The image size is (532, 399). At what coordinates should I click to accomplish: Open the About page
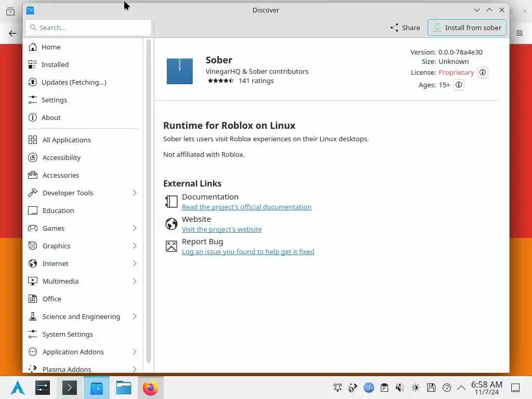[83, 117]
